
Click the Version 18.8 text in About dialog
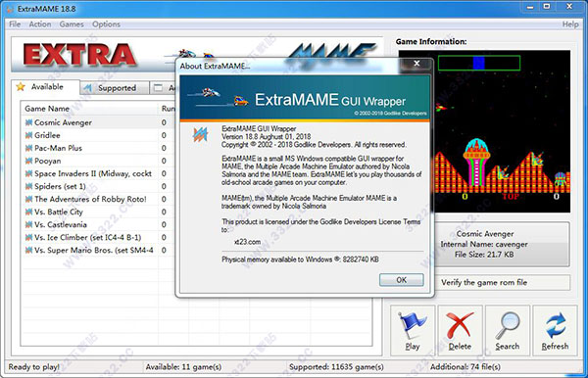coord(266,136)
